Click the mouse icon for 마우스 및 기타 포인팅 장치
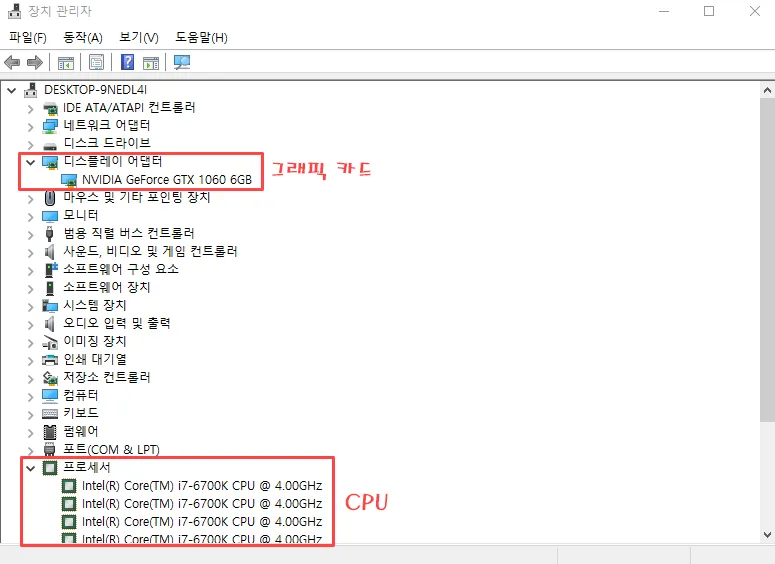The image size is (775, 564). coord(50,198)
